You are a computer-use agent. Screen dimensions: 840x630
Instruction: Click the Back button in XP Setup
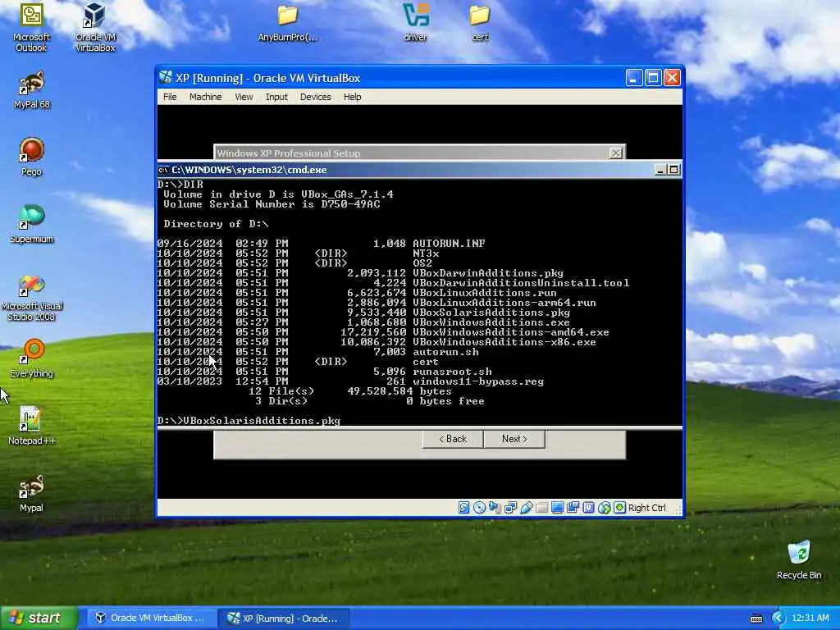pos(453,439)
